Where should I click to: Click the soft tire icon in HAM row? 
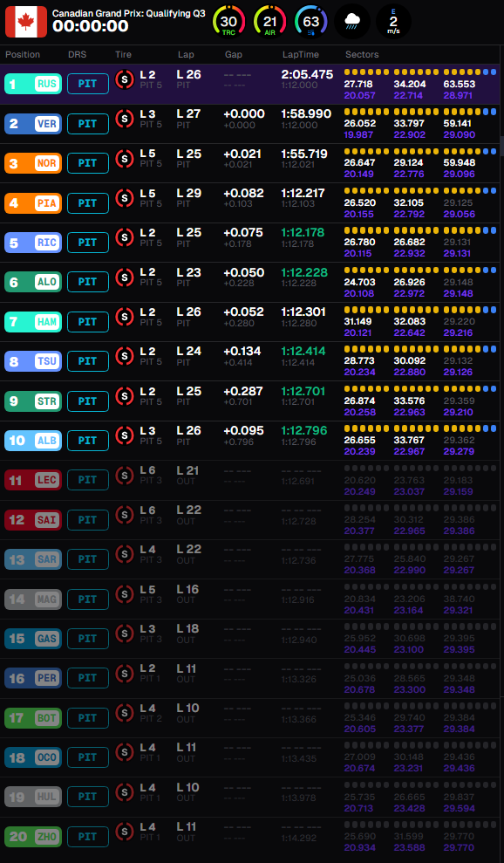pyautogui.click(x=125, y=317)
